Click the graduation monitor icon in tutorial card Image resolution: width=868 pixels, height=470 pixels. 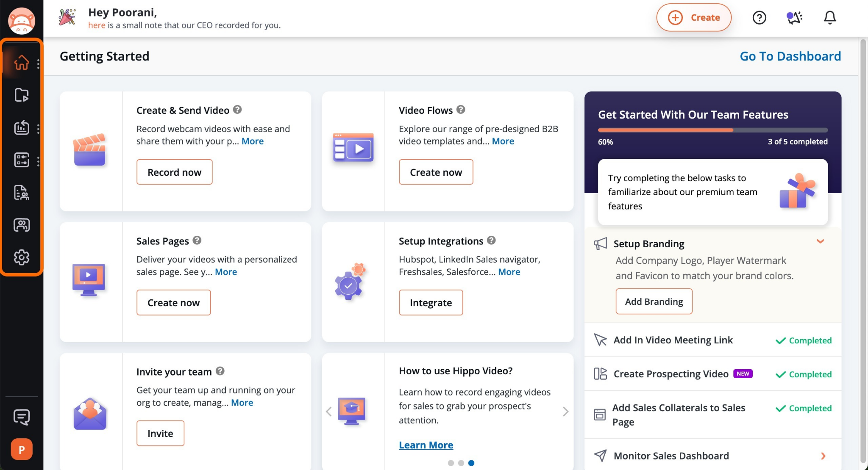point(352,411)
